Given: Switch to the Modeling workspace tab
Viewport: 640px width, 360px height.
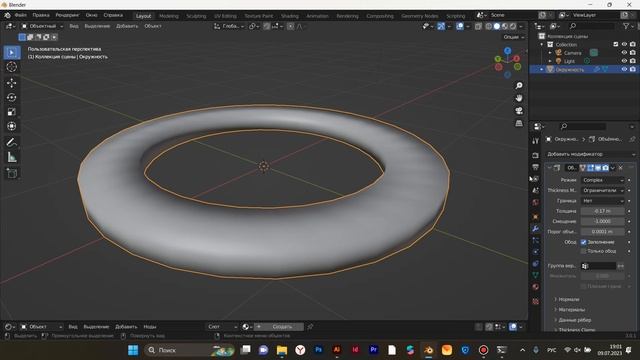Looking at the screenshot, I should pyautogui.click(x=169, y=16).
